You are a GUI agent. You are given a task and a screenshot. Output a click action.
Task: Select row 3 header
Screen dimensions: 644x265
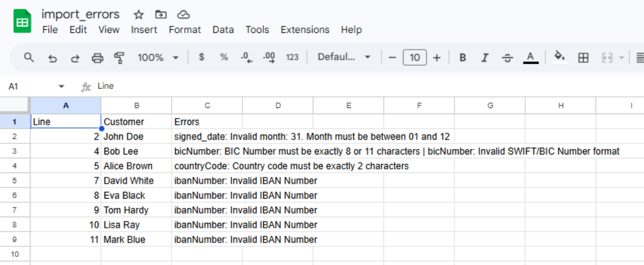[x=15, y=151]
